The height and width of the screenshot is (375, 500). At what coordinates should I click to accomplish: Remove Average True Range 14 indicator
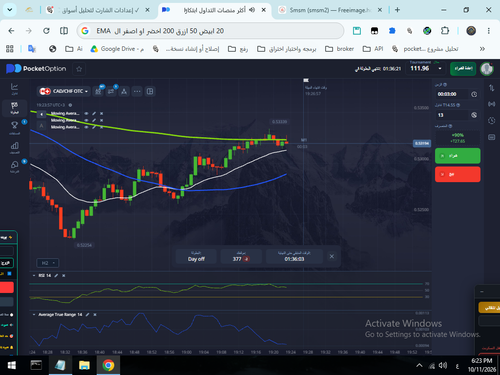95,314
